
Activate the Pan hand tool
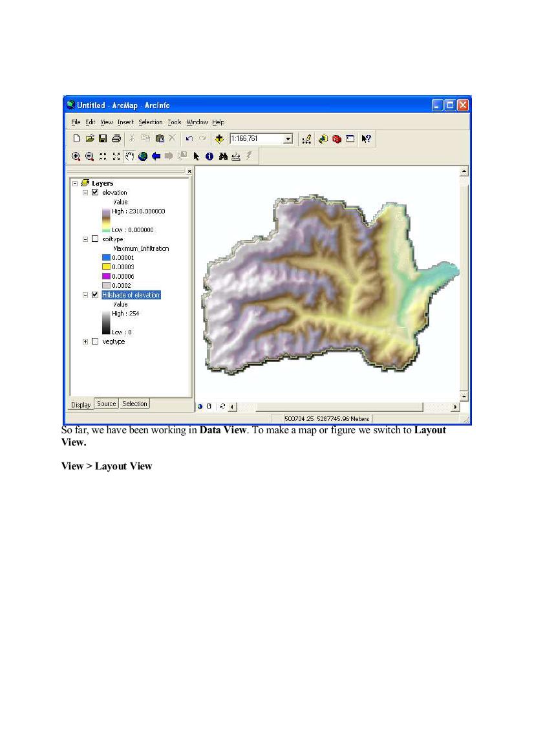point(129,157)
